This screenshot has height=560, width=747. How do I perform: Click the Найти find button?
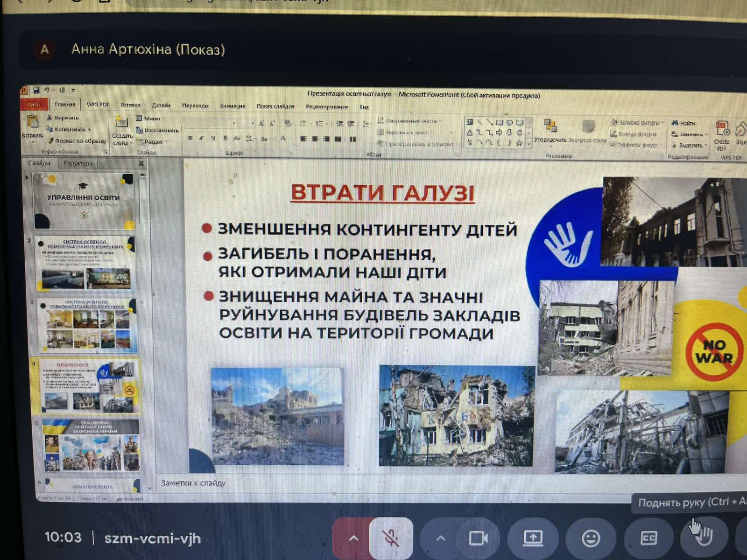[684, 123]
